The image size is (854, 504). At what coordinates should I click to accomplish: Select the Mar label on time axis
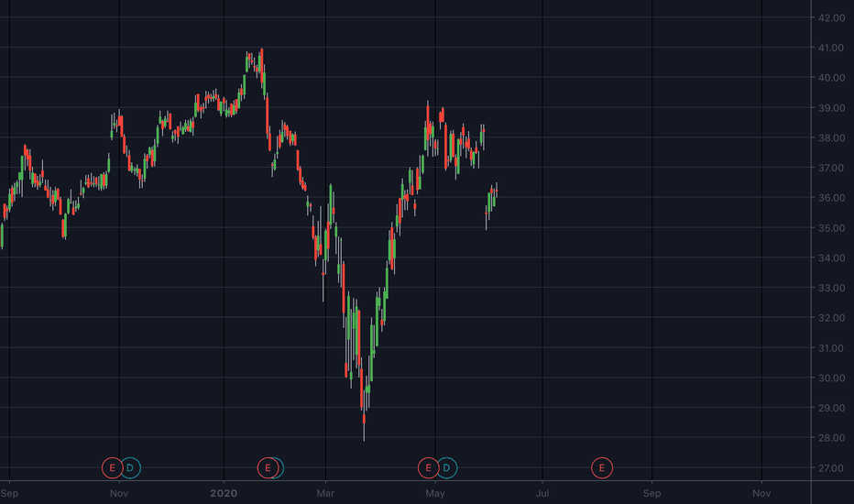point(325,493)
